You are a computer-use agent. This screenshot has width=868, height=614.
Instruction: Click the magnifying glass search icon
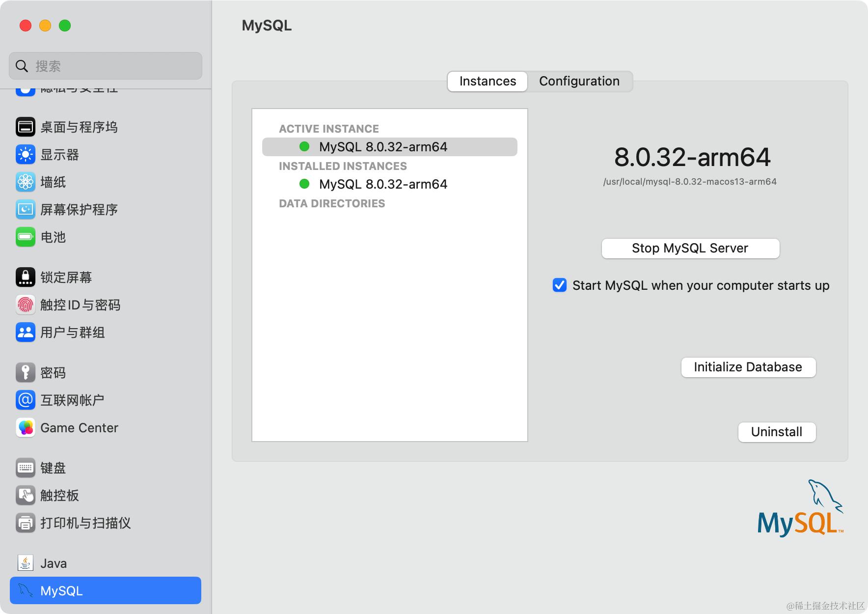click(x=22, y=66)
